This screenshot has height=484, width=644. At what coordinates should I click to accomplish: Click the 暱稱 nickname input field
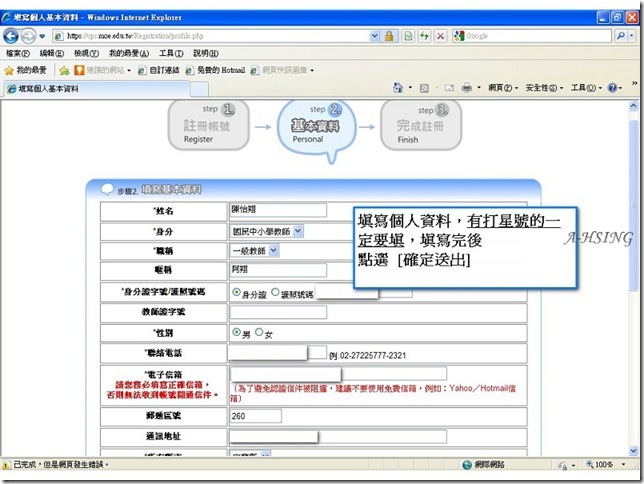pos(278,270)
